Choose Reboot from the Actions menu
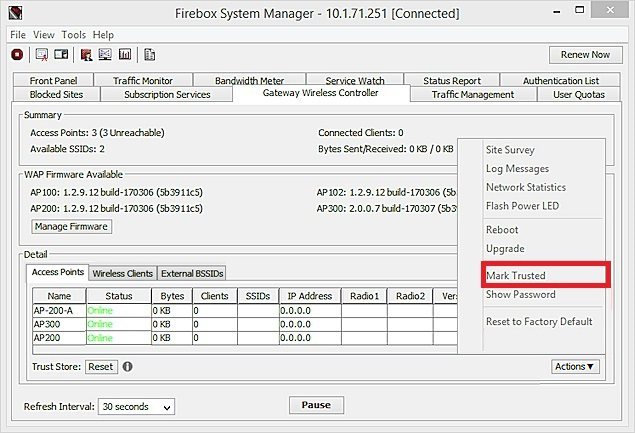635x433 pixels. coord(502,230)
